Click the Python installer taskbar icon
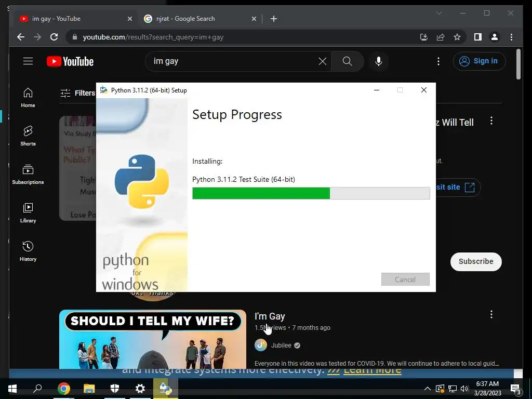Screen dimensions: 532x399 pos(166,389)
